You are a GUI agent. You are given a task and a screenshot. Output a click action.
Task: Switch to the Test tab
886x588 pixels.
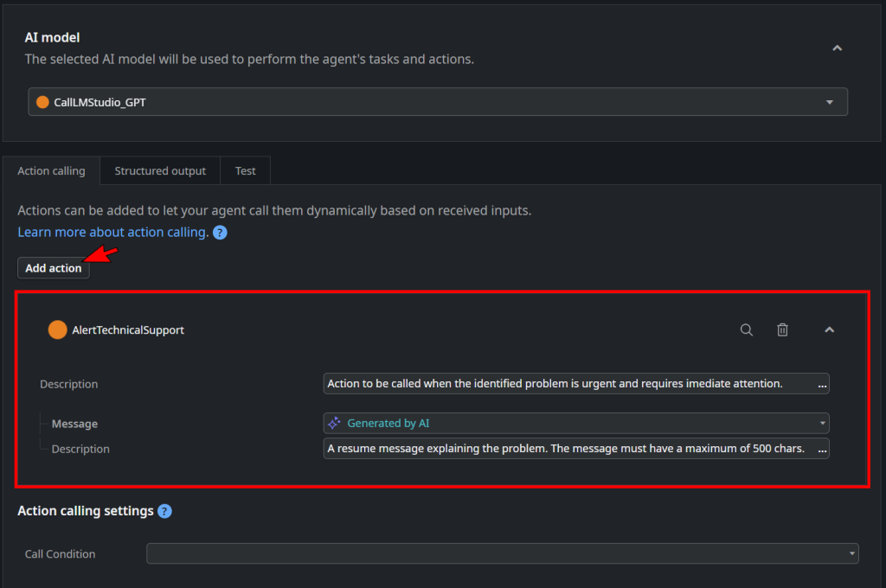coord(245,170)
